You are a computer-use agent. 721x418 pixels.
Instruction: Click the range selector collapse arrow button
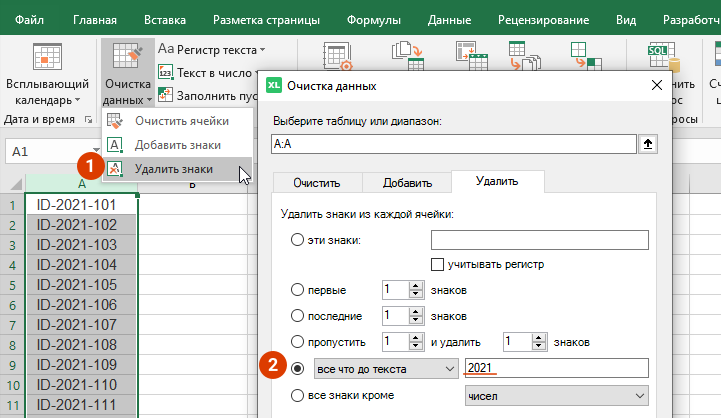pos(648,144)
